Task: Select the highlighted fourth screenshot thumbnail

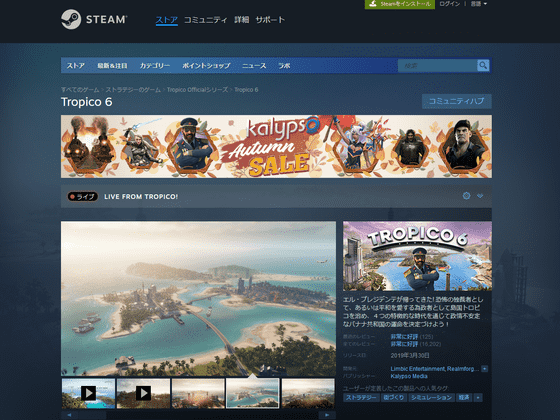Action: pyautogui.click(x=253, y=393)
